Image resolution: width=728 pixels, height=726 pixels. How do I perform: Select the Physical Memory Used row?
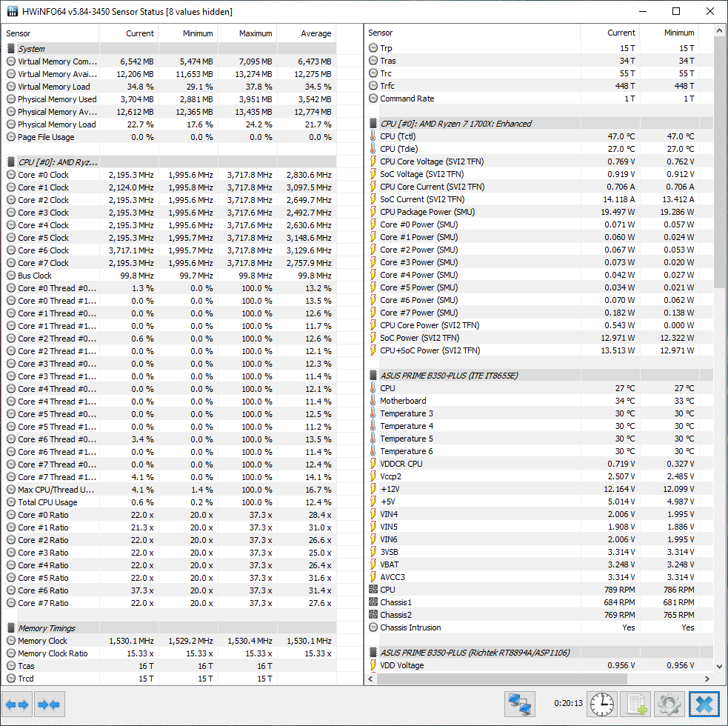pyautogui.click(x=170, y=99)
